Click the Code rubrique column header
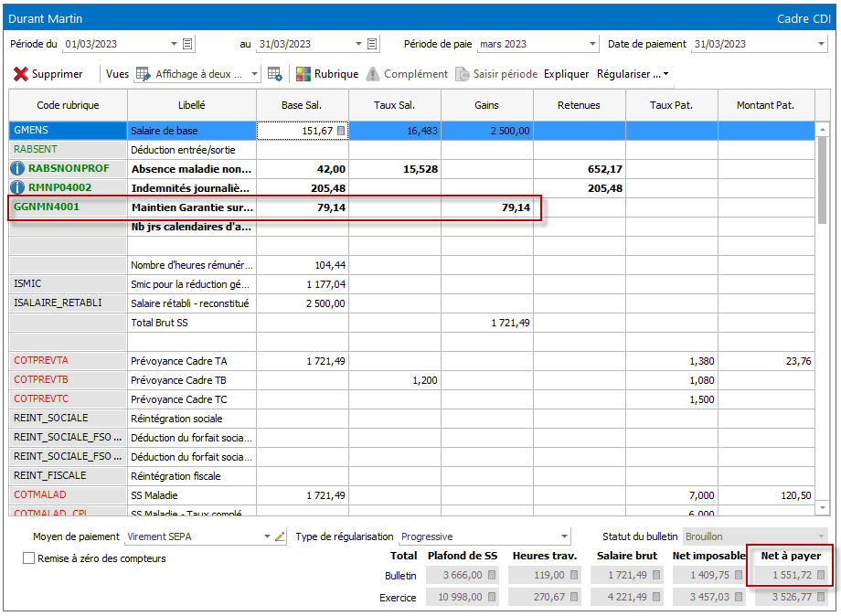 coord(69,105)
